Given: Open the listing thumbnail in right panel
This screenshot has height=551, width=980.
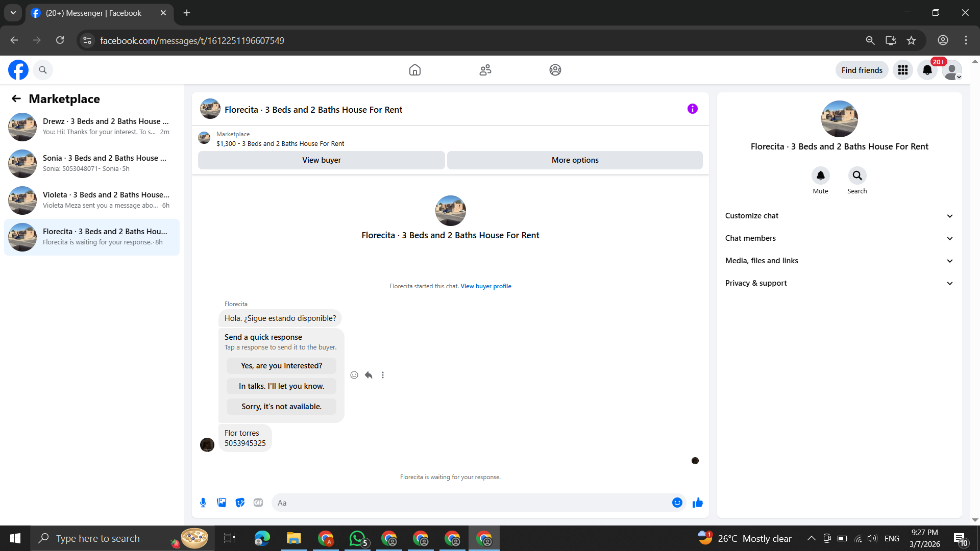Looking at the screenshot, I should [840, 119].
